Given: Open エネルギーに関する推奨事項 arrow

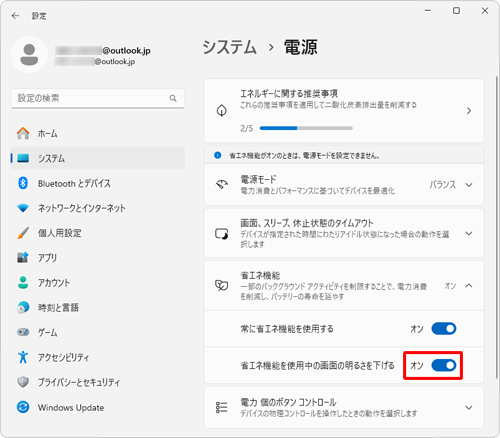Looking at the screenshot, I should (x=469, y=111).
